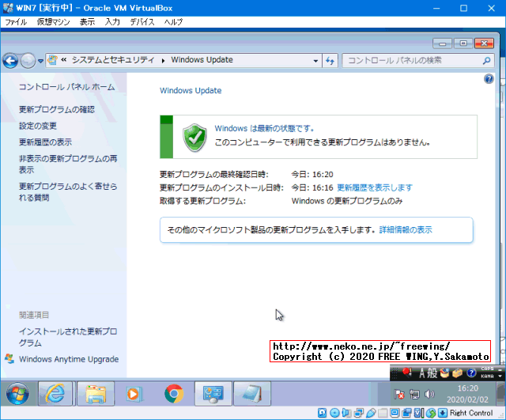This screenshot has height=420, width=506.
Task: Click the green shield status icon
Action: click(194, 137)
